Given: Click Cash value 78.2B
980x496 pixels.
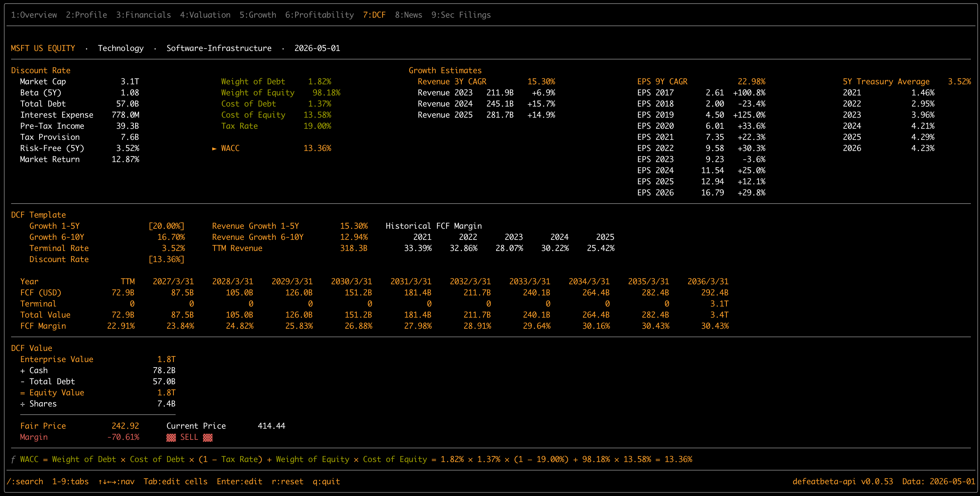Looking at the screenshot, I should pos(164,371).
